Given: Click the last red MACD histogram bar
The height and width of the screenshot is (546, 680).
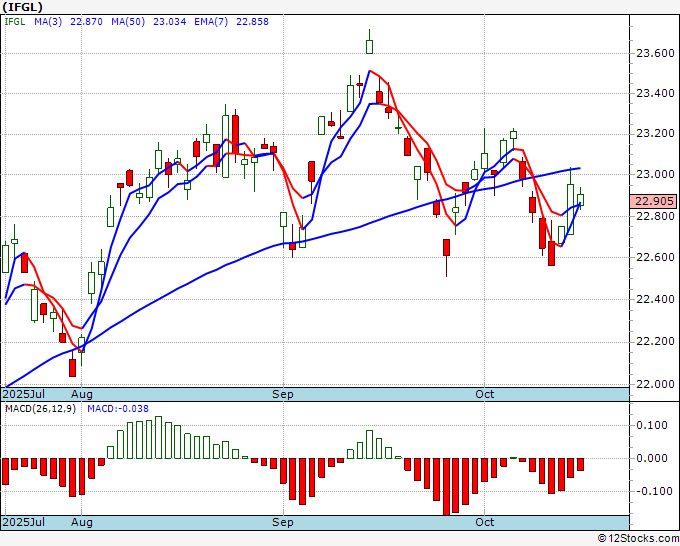Looking at the screenshot, I should click(x=581, y=464).
